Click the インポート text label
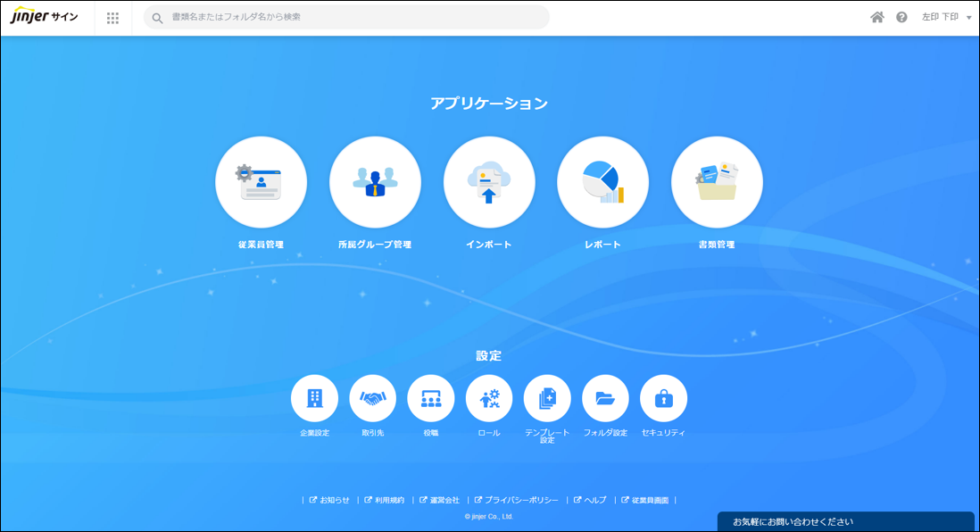Image resolution: width=980 pixels, height=532 pixels. [x=489, y=245]
